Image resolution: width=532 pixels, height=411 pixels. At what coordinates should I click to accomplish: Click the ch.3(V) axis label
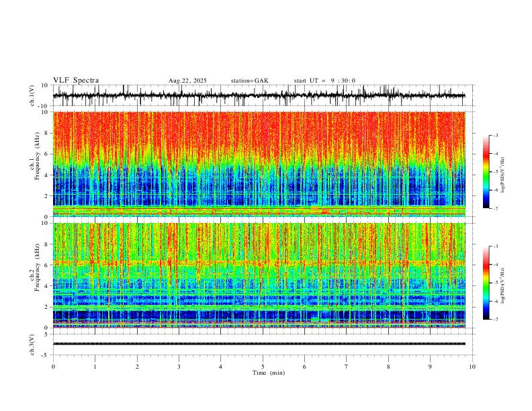[32, 345]
